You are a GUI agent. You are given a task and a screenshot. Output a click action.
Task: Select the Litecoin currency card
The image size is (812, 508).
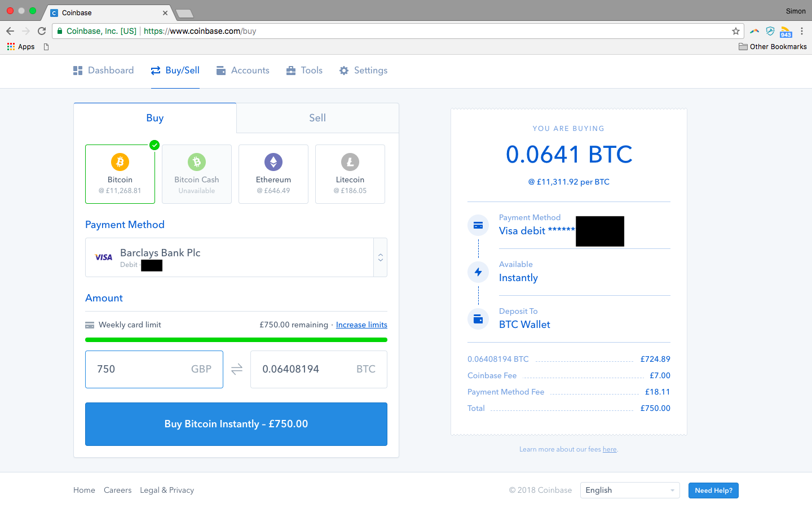pos(350,174)
